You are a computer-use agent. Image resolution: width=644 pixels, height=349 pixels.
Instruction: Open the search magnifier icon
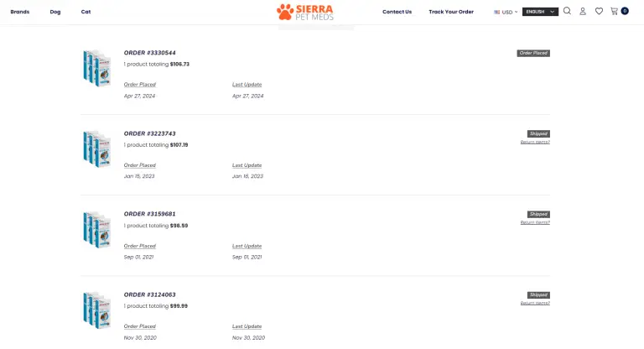(567, 12)
